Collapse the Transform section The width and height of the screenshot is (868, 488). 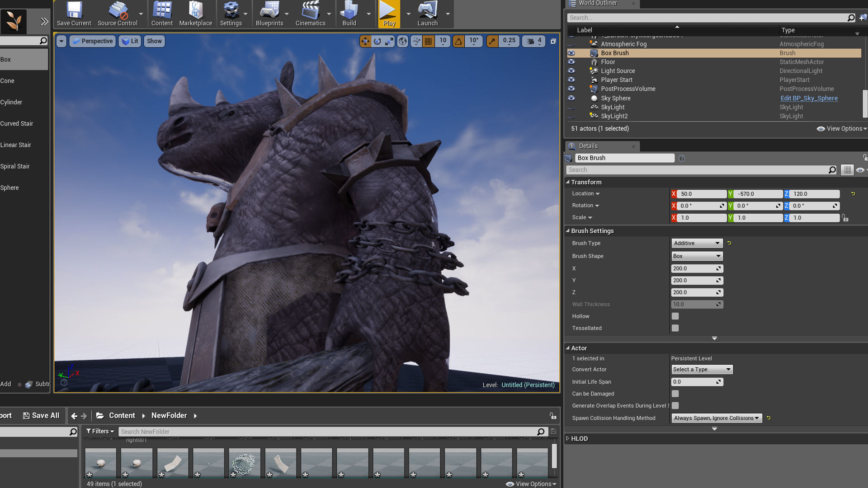pos(568,182)
